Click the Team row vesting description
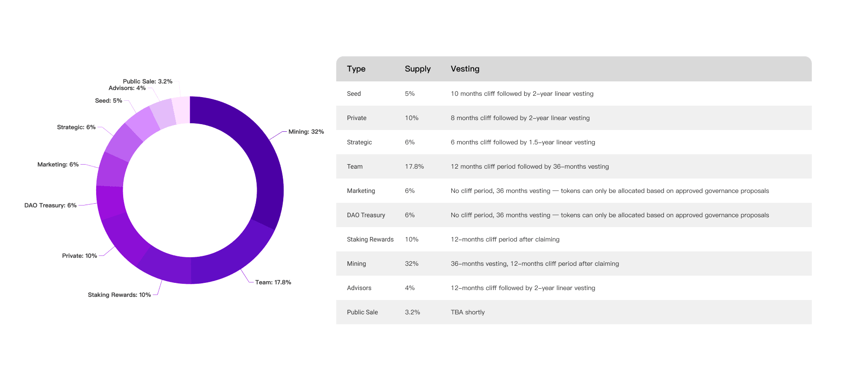868x380 pixels. click(530, 166)
